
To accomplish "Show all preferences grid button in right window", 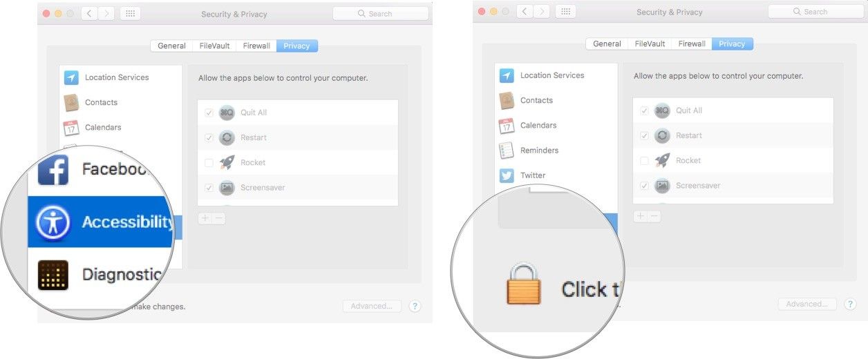I will pos(565,12).
